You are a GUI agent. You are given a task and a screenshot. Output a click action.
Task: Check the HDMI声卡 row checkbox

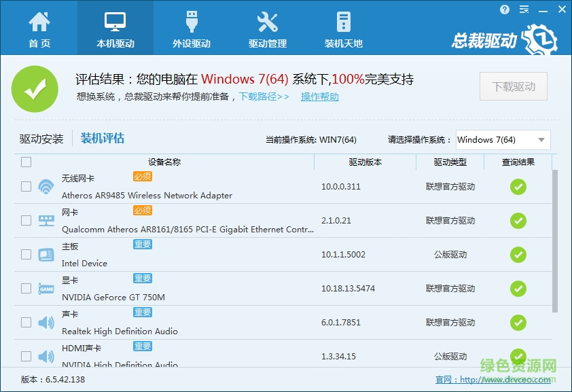[26, 356]
